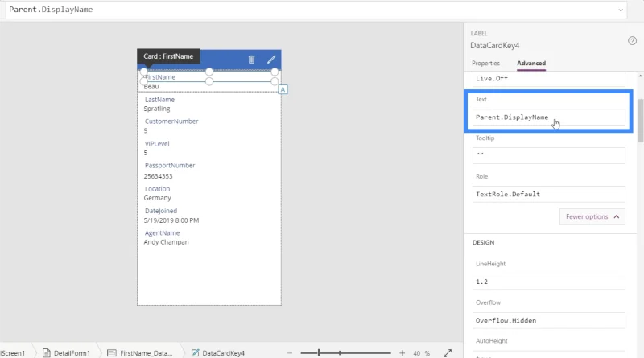The width and height of the screenshot is (644, 358).
Task: Click the pencil edit icon in form header
Action: [271, 60]
